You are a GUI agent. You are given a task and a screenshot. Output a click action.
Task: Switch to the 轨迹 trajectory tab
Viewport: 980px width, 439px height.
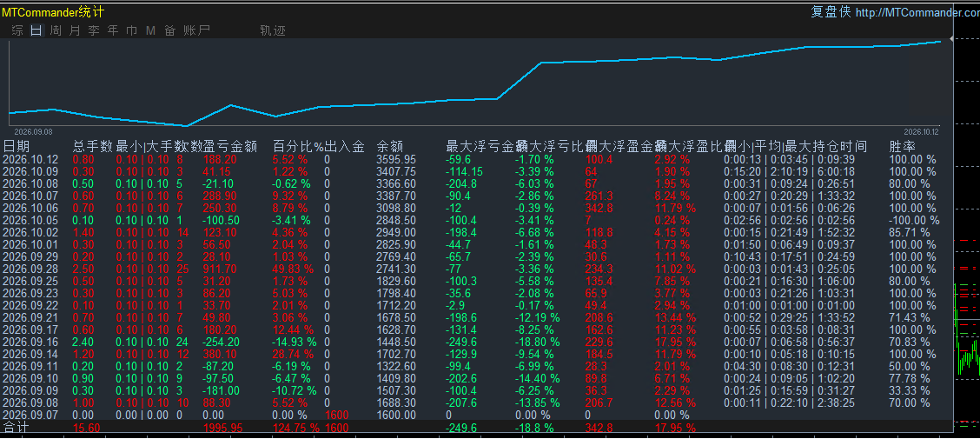tap(273, 30)
